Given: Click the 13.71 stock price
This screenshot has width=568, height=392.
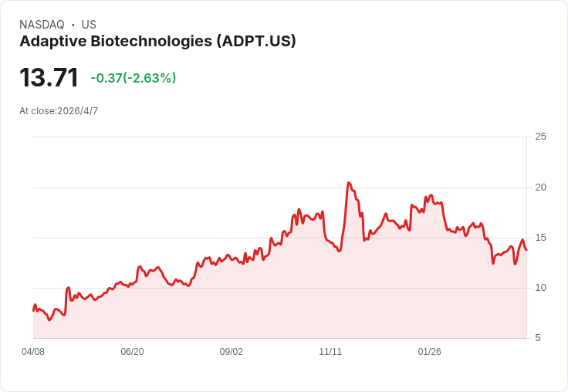Looking at the screenshot, I should click(49, 77).
